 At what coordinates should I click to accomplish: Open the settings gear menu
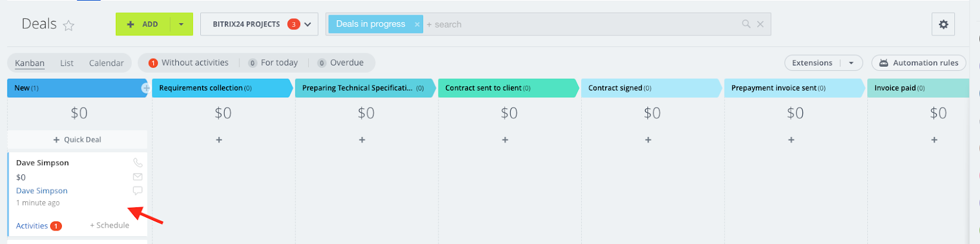click(x=943, y=24)
